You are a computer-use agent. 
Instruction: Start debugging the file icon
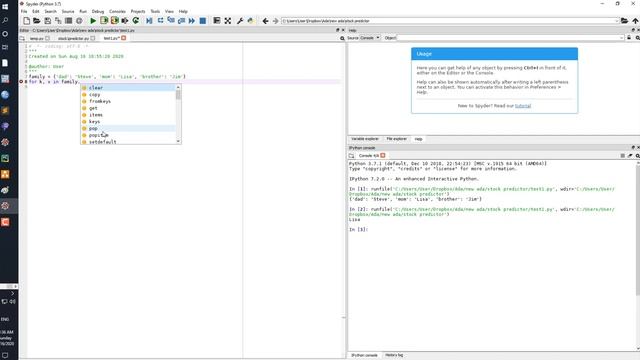(x=149, y=21)
